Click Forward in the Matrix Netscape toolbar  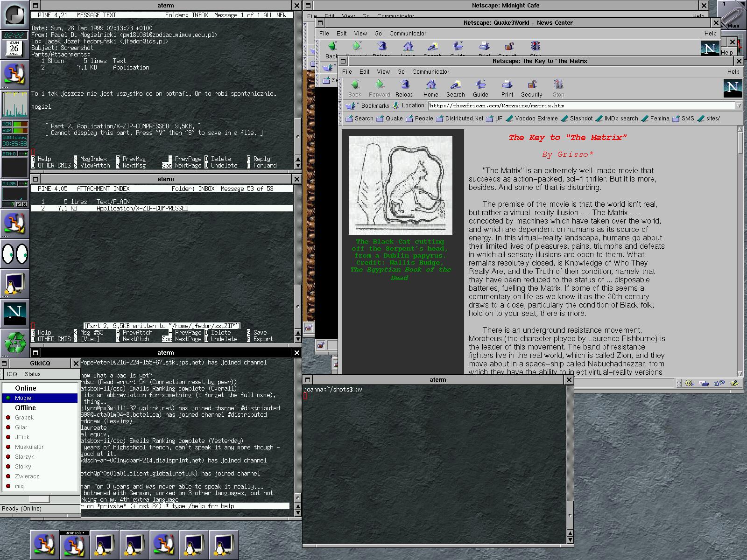pos(379,88)
